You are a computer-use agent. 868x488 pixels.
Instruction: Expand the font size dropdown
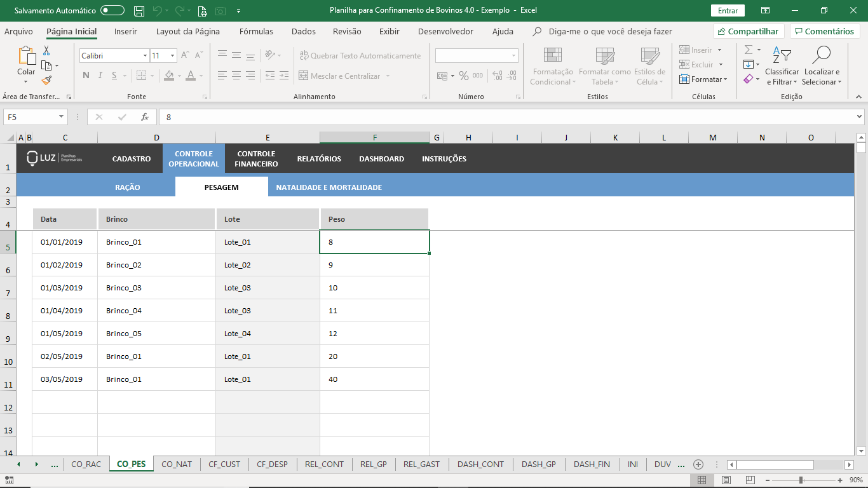point(172,56)
